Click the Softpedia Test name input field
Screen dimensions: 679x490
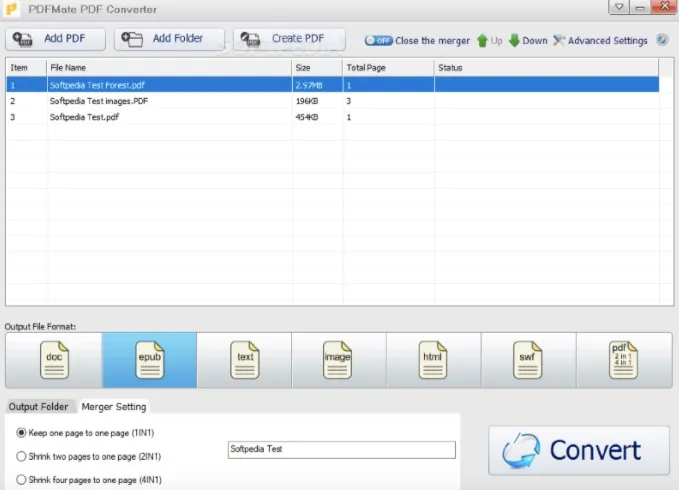click(x=342, y=449)
